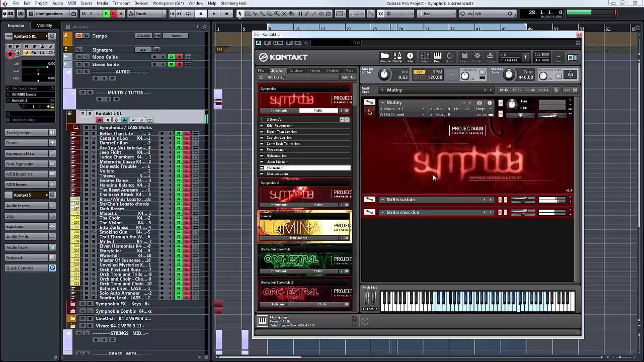Click the Add Library button
The width and height of the screenshot is (644, 362).
(276, 77)
